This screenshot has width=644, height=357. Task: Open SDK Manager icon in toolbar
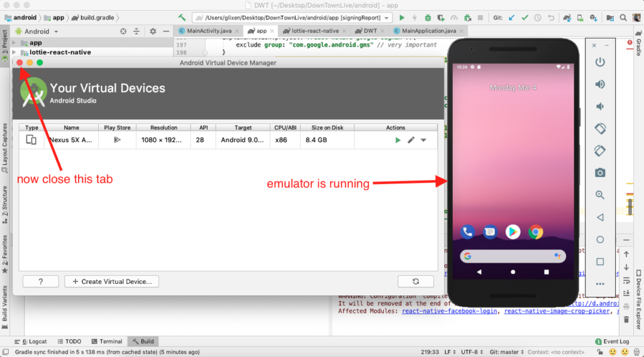click(x=594, y=18)
